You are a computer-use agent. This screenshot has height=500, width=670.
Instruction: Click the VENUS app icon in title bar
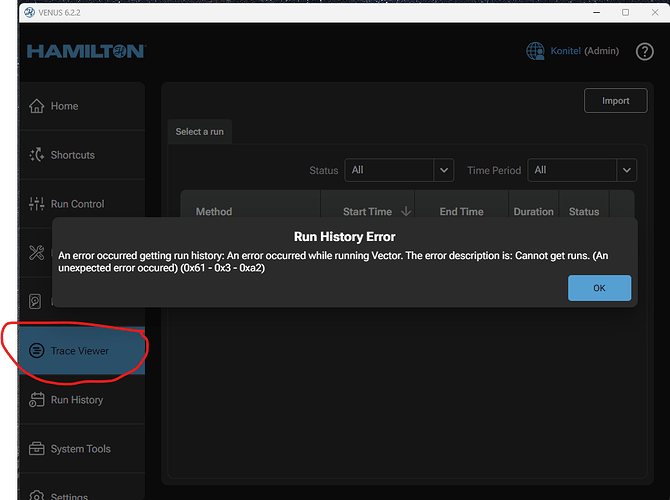click(29, 12)
